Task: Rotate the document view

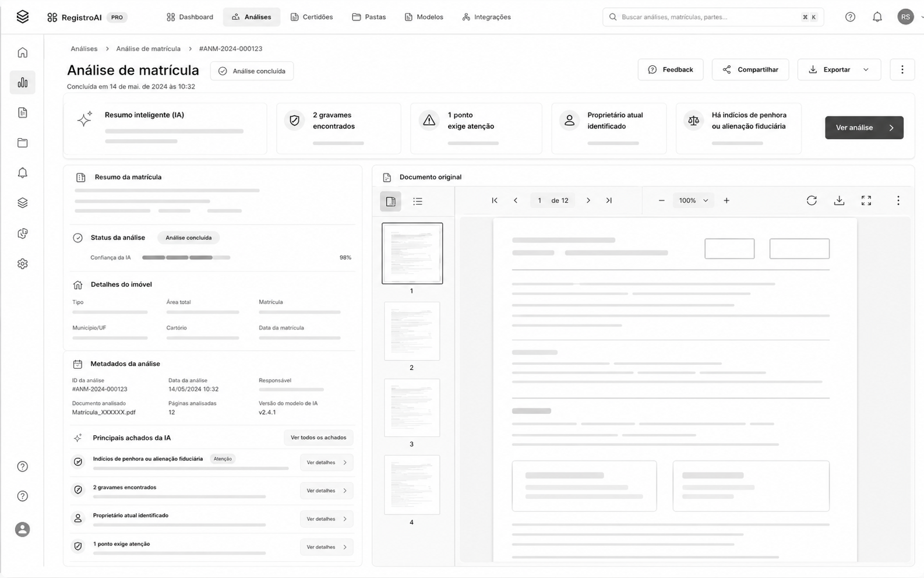Action: 812,200
